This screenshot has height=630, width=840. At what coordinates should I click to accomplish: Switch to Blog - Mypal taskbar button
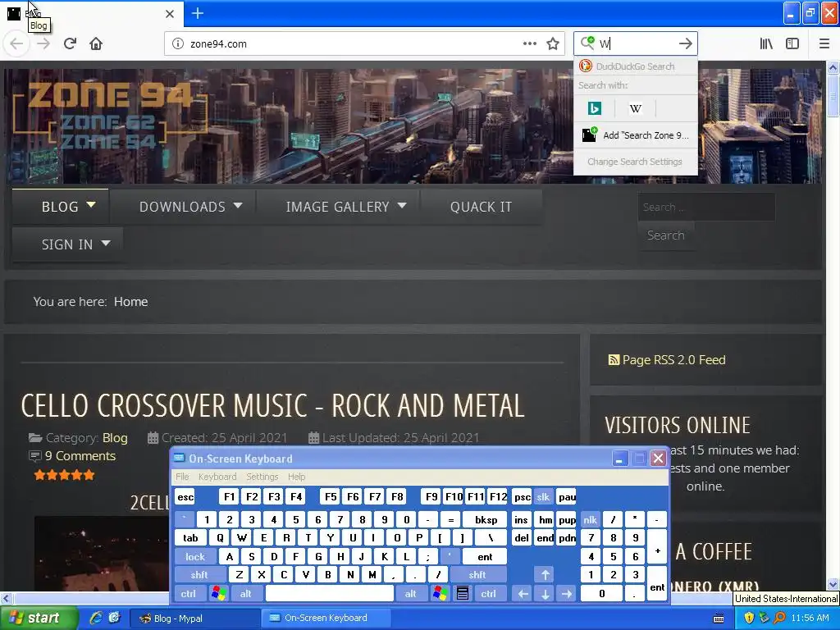(195, 619)
